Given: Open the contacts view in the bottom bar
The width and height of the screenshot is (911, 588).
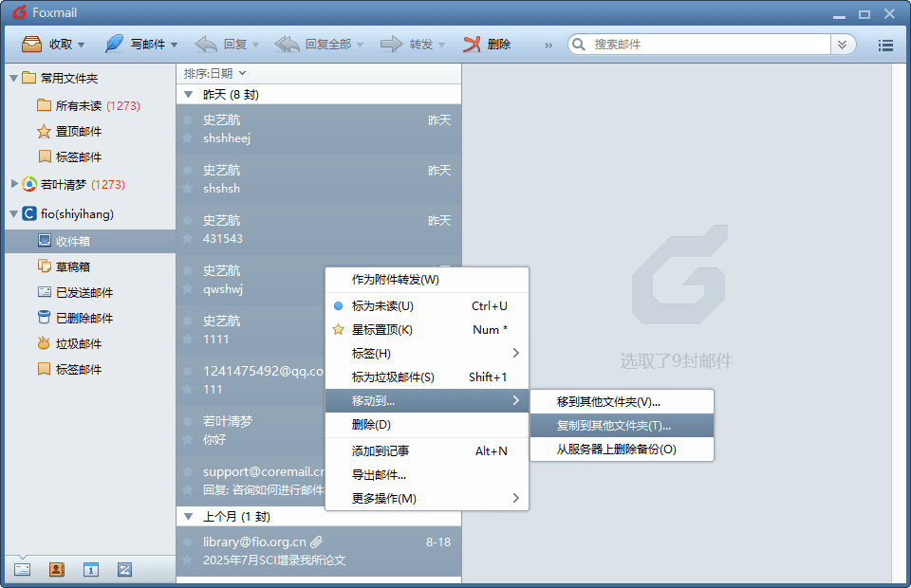Looking at the screenshot, I should (x=56, y=569).
